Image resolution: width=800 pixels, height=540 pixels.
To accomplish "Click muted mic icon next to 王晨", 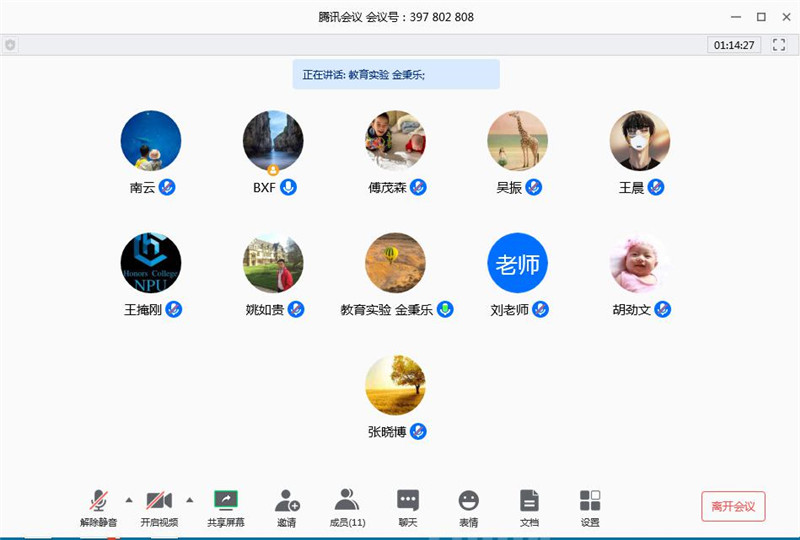I will point(656,187).
